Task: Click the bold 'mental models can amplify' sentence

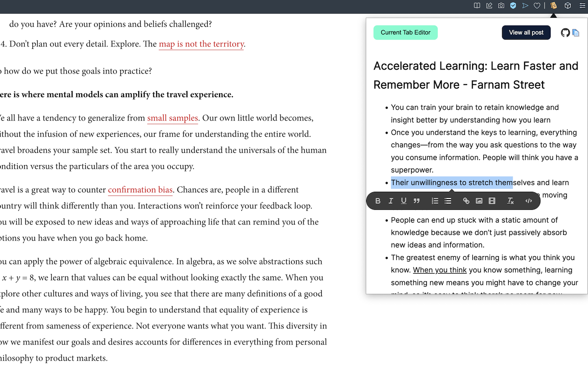Action: coord(117,95)
